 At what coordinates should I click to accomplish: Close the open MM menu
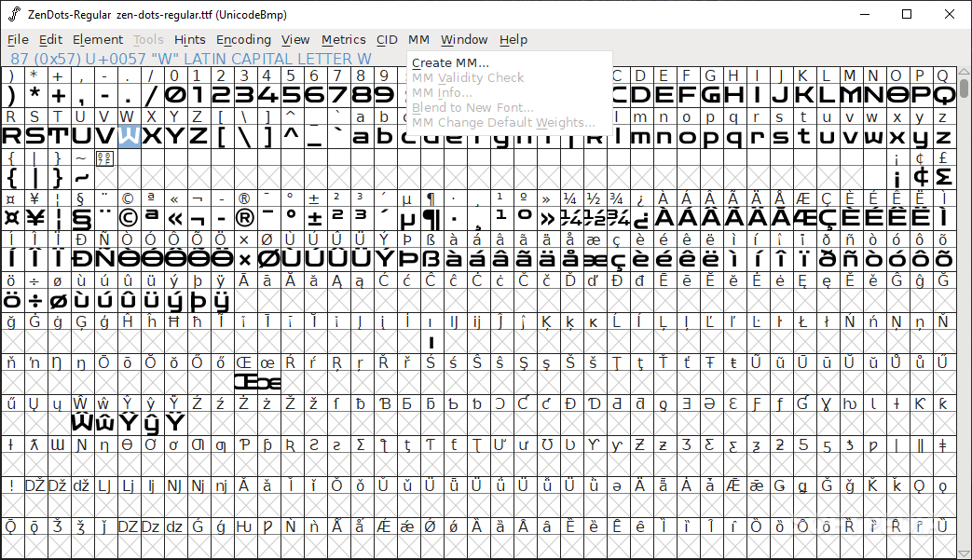click(418, 40)
